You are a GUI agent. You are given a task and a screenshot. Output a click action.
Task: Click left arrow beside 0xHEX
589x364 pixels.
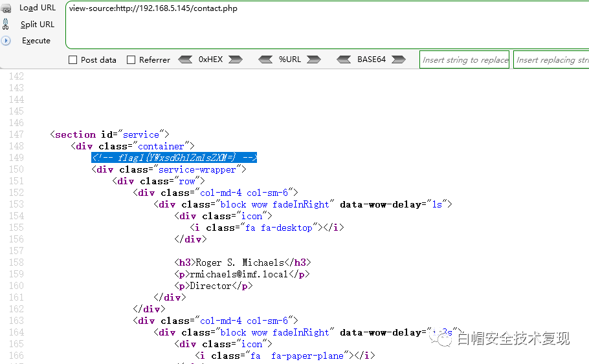tap(185, 59)
